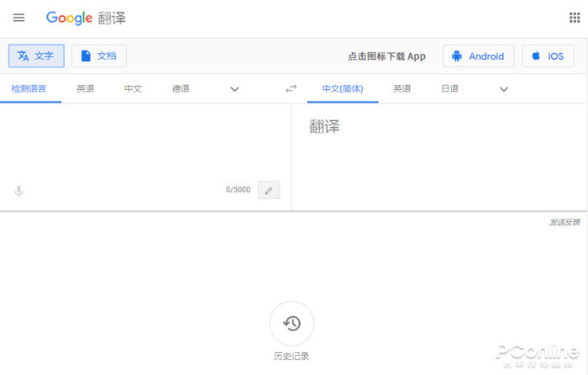The width and height of the screenshot is (588, 375).
Task: Choose 英语 as target language
Action: pyautogui.click(x=402, y=89)
